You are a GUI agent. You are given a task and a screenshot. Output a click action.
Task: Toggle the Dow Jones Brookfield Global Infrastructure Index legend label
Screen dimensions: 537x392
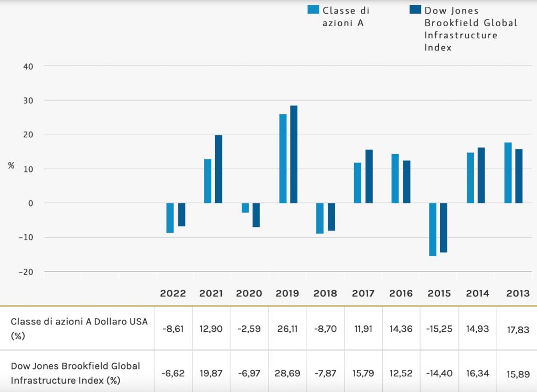(x=470, y=29)
